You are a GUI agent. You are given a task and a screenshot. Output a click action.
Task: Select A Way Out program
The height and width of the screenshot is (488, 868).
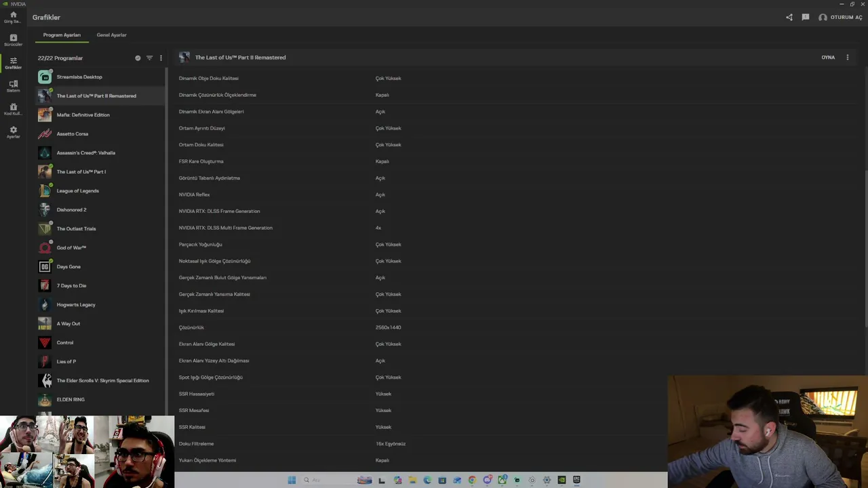[100, 324]
